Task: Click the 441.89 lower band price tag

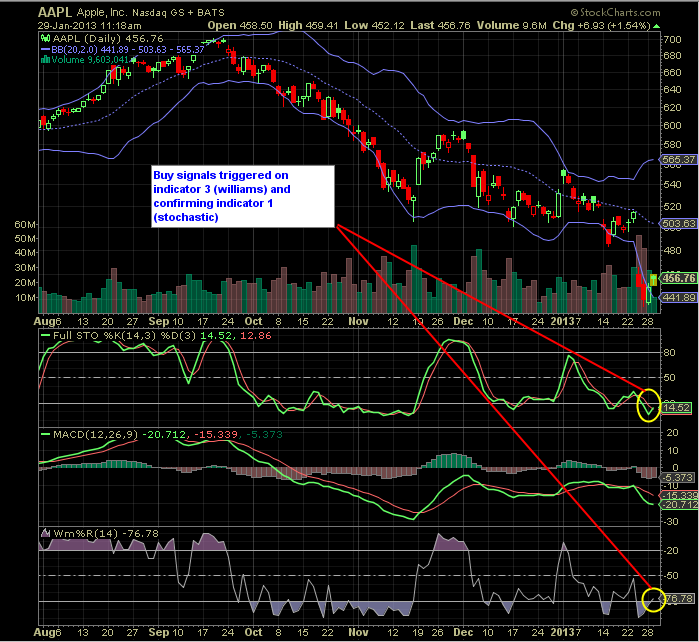Action: coord(678,297)
